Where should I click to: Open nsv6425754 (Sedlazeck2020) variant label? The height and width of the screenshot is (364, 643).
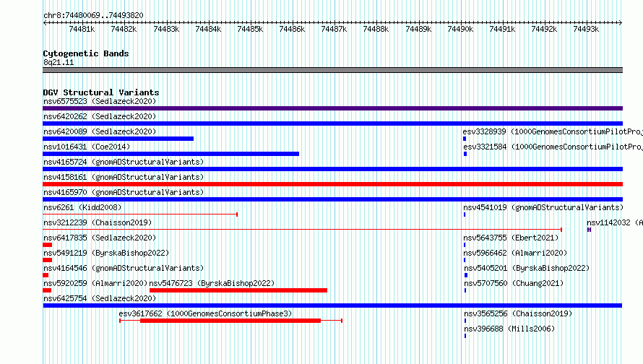click(100, 298)
